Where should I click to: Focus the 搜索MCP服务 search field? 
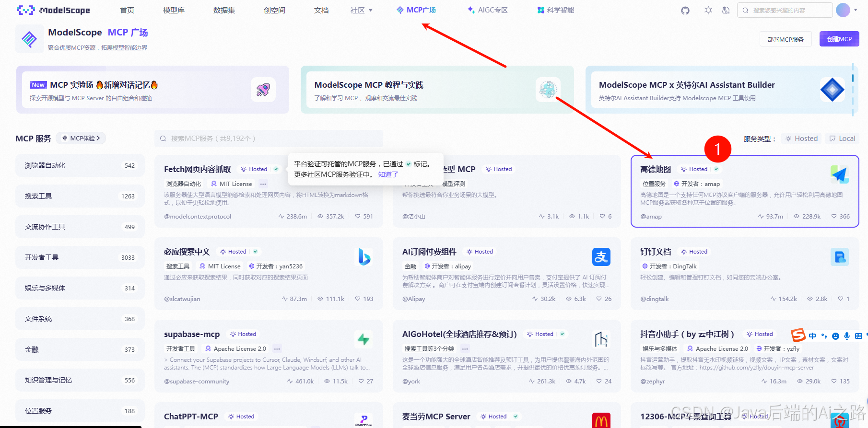click(269, 139)
